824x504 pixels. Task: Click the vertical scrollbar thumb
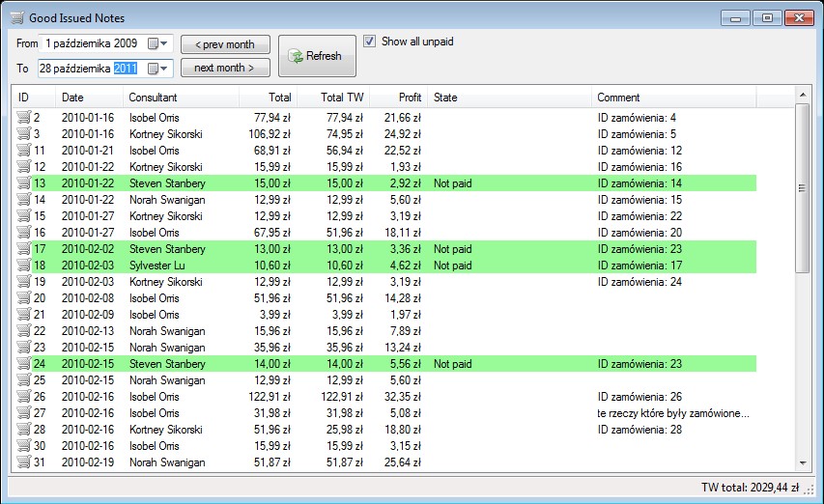(802, 188)
